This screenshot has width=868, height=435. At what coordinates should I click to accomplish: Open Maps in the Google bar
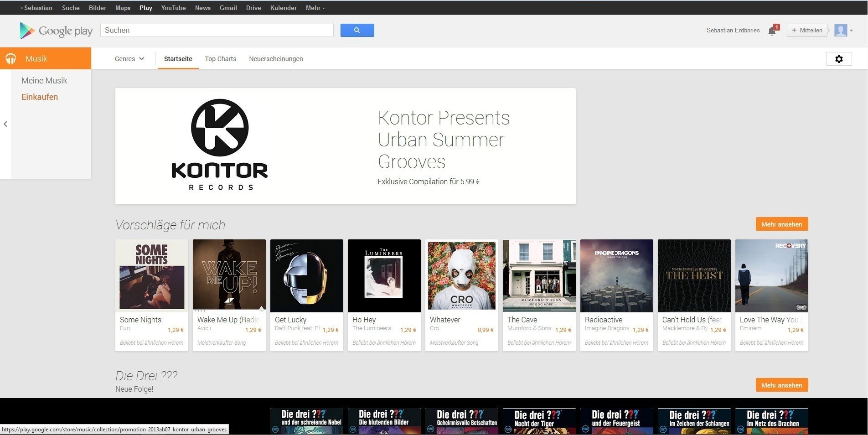pyautogui.click(x=123, y=8)
